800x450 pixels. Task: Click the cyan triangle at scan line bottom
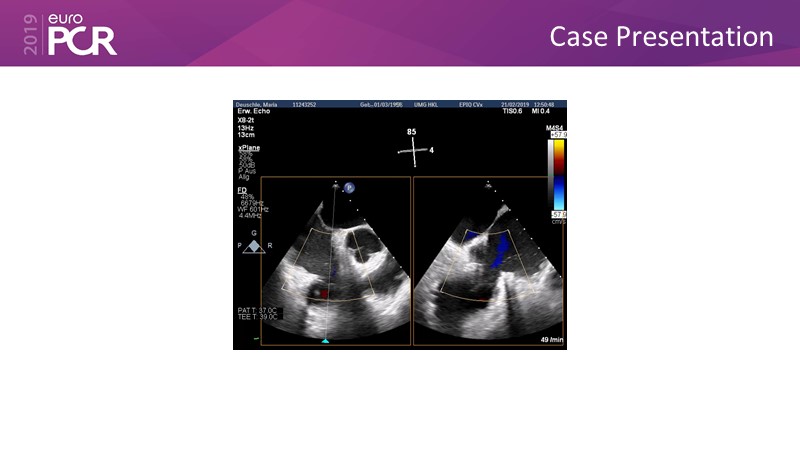[325, 341]
